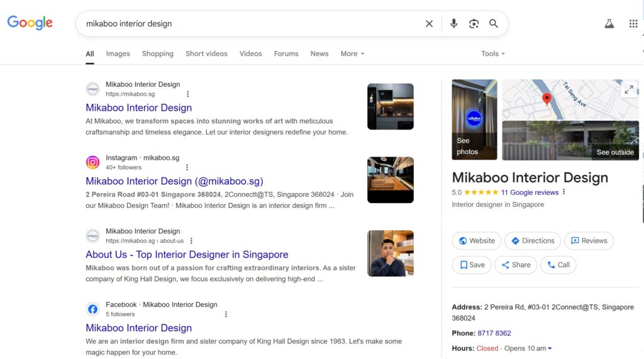
Task: Click the magnifying glass search icon
Action: (494, 24)
